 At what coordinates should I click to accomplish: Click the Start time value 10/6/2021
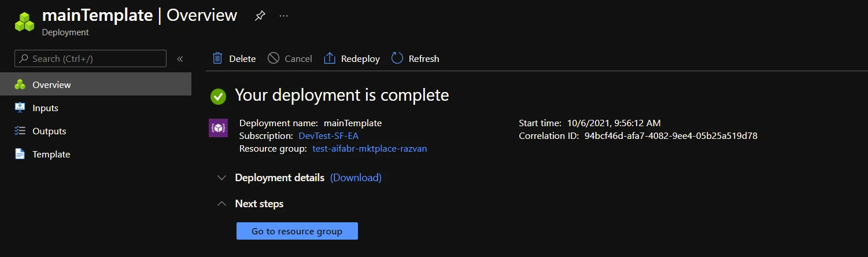[614, 123]
